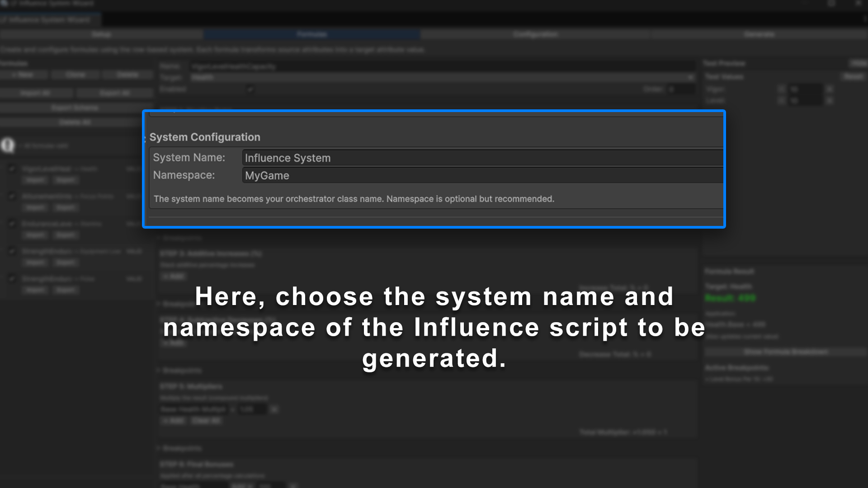Image resolution: width=868 pixels, height=488 pixels.
Task: Click the Delete All button
Action: (75, 122)
